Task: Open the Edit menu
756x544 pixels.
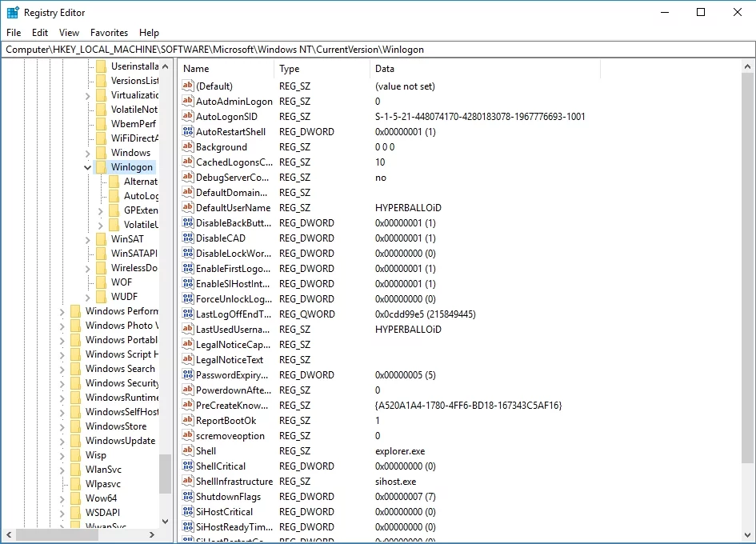Action: coord(40,33)
